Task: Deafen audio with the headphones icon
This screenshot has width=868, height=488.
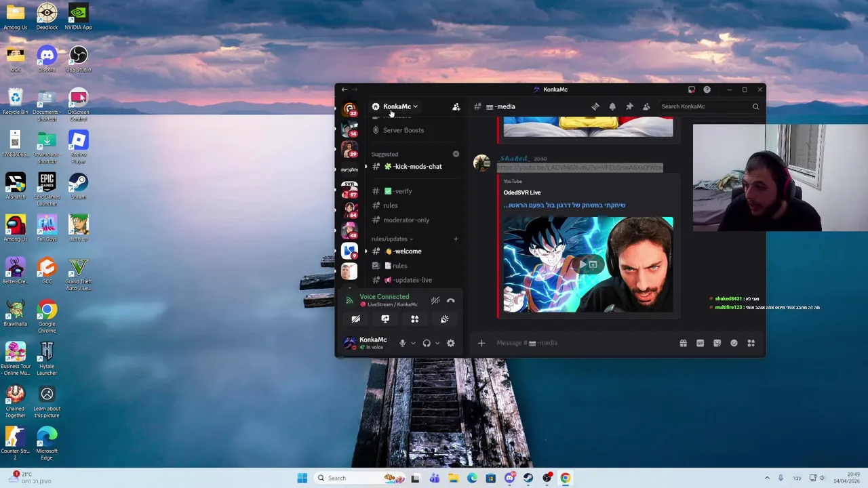Action: (427, 343)
